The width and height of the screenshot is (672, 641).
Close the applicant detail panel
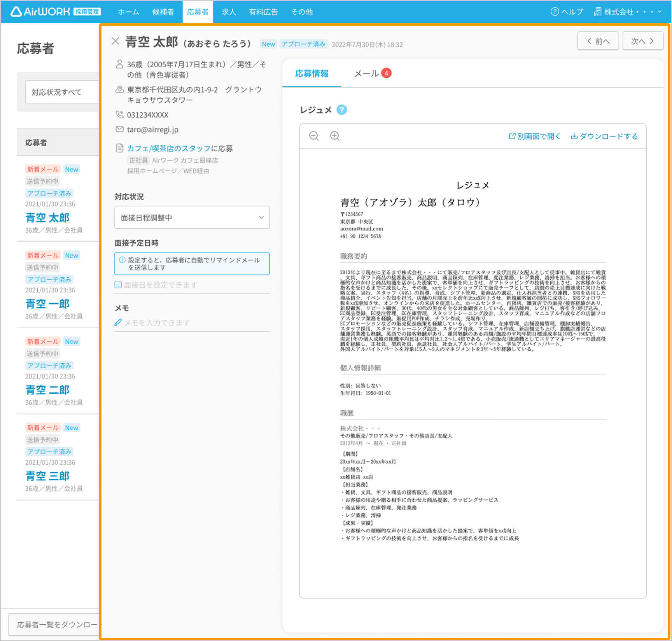115,41
